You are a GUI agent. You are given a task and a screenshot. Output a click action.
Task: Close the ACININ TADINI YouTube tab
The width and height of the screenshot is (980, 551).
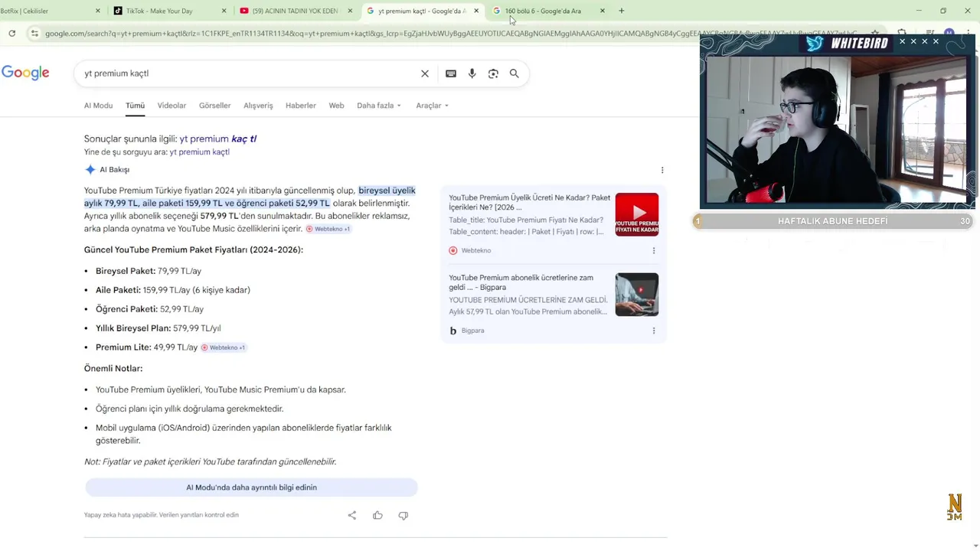pyautogui.click(x=350, y=11)
